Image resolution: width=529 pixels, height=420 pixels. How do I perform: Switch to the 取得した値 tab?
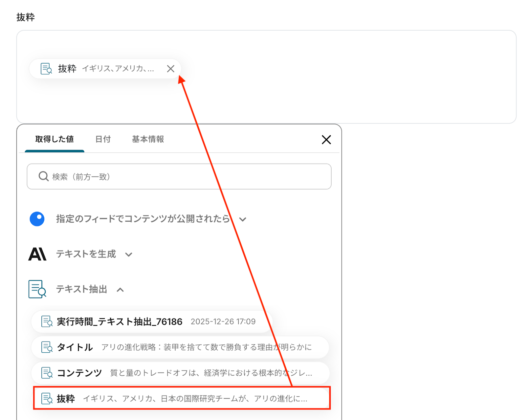(x=55, y=139)
